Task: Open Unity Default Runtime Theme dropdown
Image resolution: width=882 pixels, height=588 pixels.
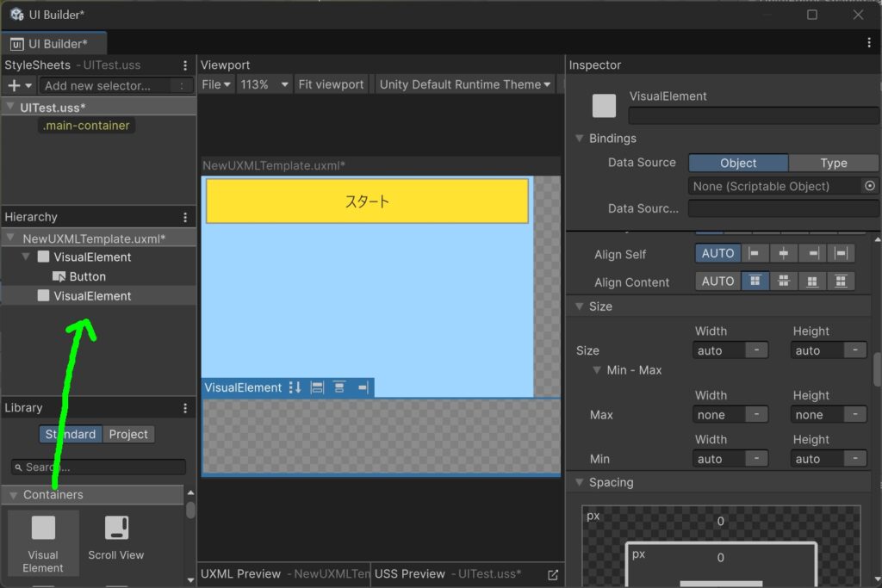Action: point(464,84)
